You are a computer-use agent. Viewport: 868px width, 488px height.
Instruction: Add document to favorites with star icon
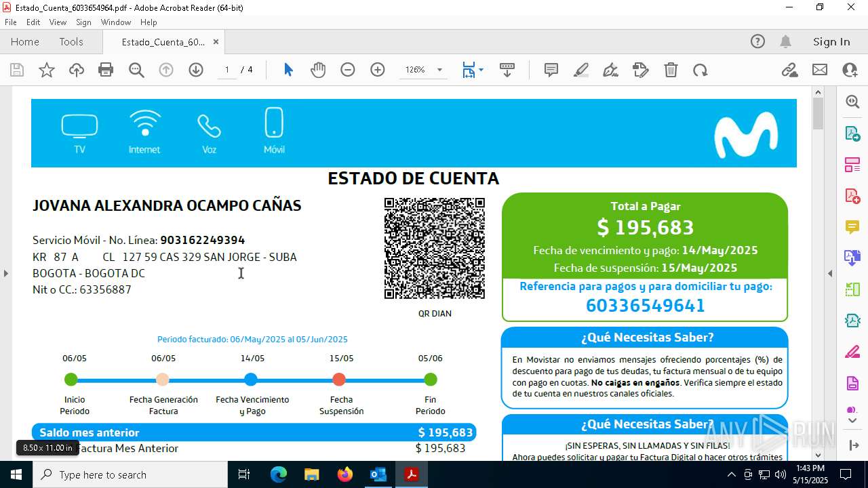pos(47,70)
